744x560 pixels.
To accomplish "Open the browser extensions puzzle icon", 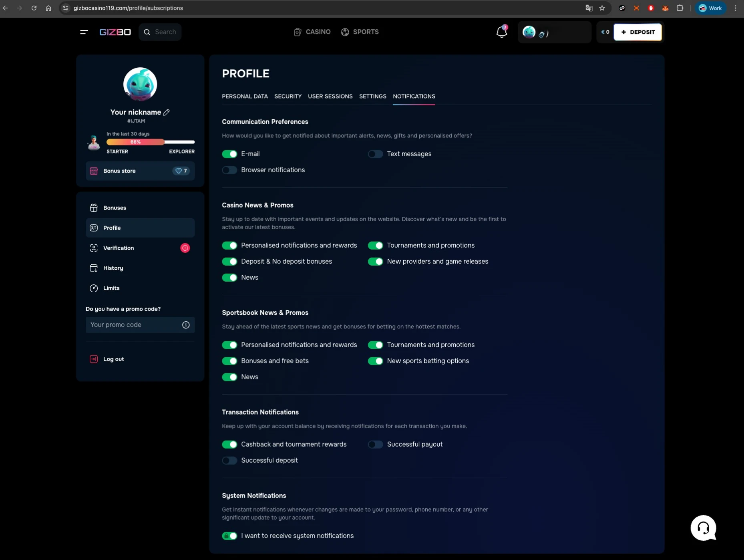I will pyautogui.click(x=680, y=8).
